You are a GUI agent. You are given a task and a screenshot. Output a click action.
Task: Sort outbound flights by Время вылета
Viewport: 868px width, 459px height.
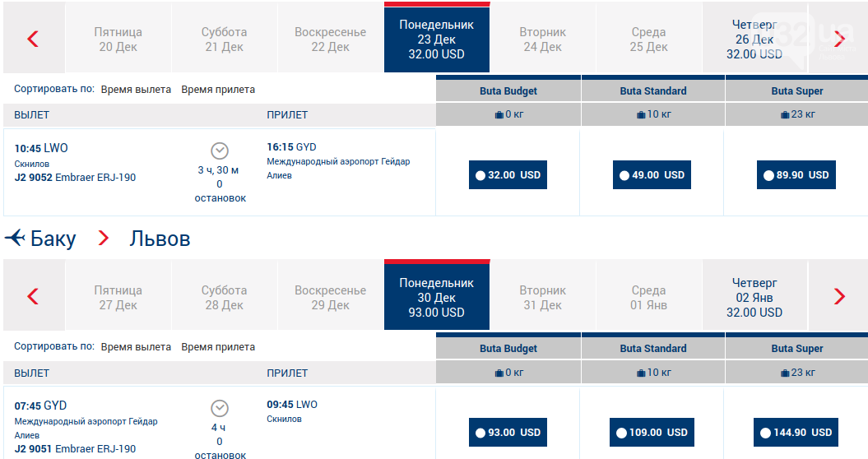pos(136,90)
